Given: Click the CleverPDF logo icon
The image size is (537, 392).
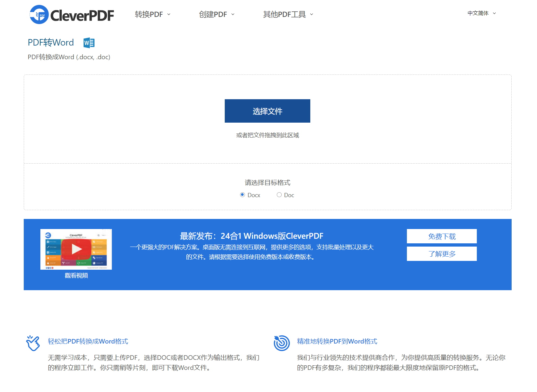Looking at the screenshot, I should (x=37, y=15).
